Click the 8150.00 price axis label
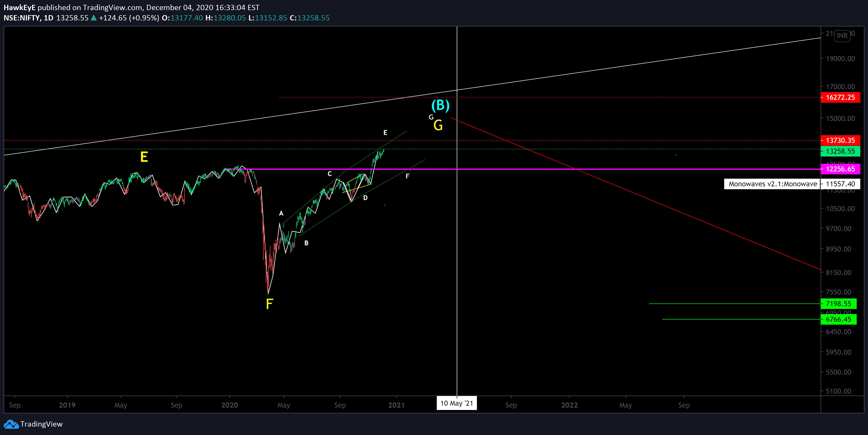The height and width of the screenshot is (435, 868). tap(839, 273)
